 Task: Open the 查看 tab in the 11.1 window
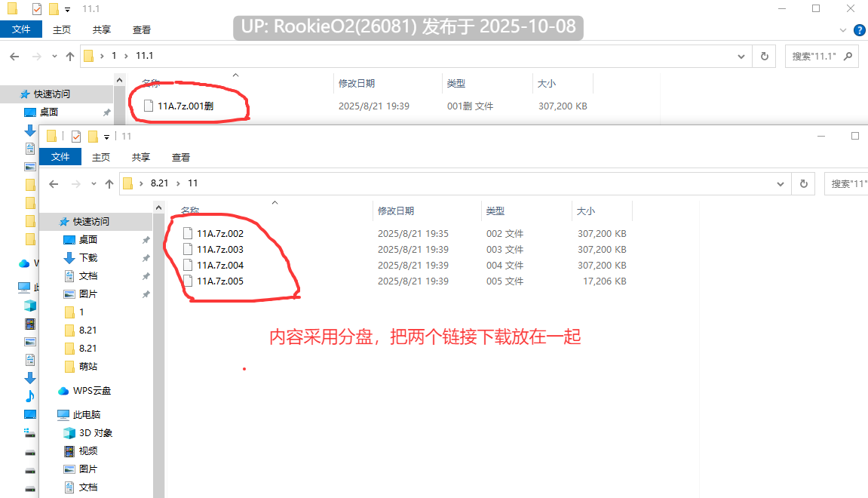click(141, 30)
